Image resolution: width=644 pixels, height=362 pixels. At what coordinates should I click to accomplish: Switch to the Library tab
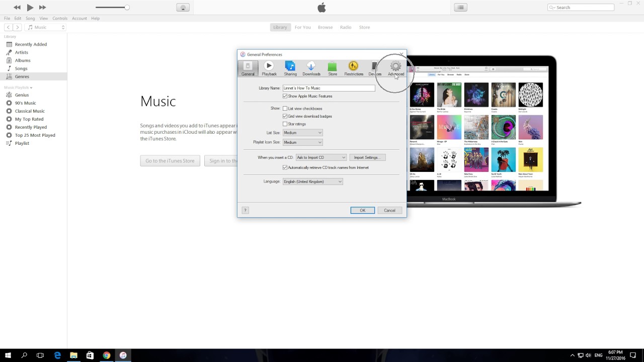click(x=280, y=27)
